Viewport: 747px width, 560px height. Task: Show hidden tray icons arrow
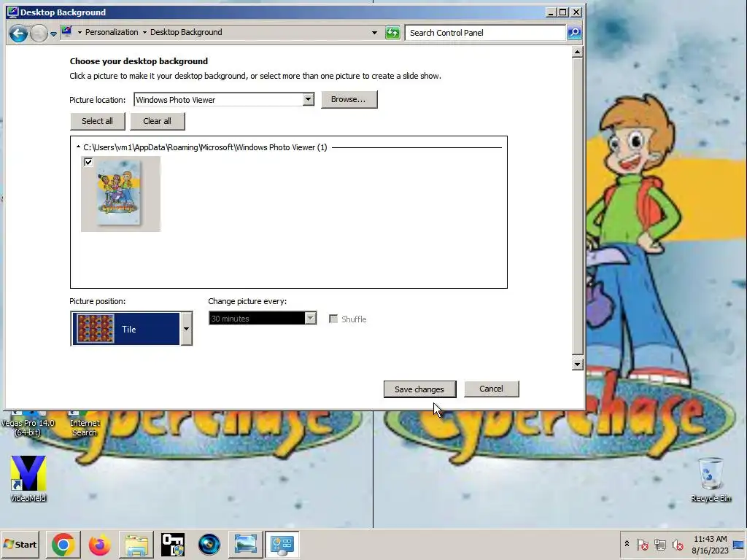click(x=627, y=544)
